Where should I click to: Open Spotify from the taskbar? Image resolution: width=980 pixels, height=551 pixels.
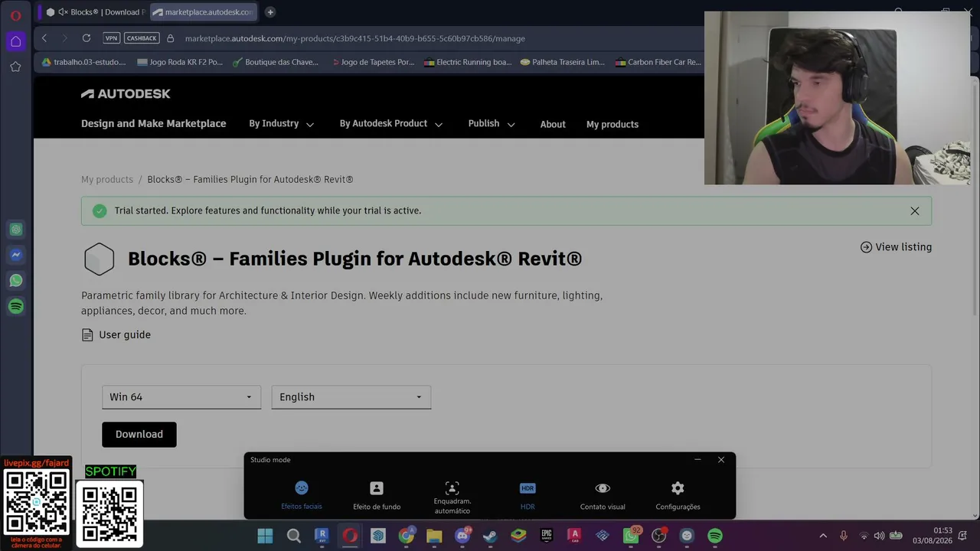[x=715, y=536]
